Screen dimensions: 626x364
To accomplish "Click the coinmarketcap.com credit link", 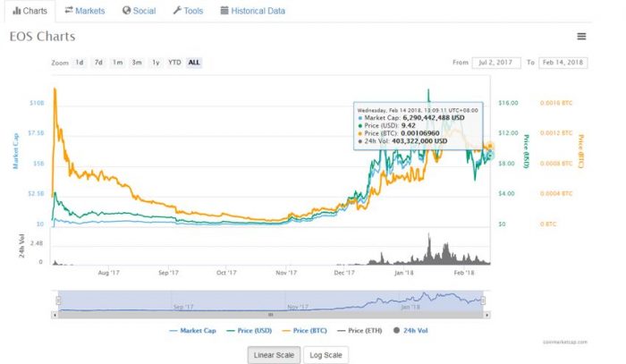I will pyautogui.click(x=565, y=342).
